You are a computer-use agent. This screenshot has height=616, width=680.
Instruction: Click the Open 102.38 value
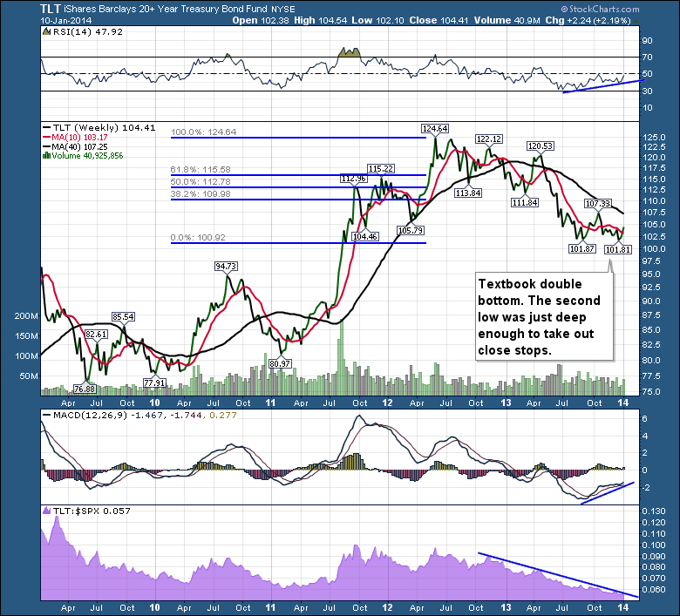260,20
